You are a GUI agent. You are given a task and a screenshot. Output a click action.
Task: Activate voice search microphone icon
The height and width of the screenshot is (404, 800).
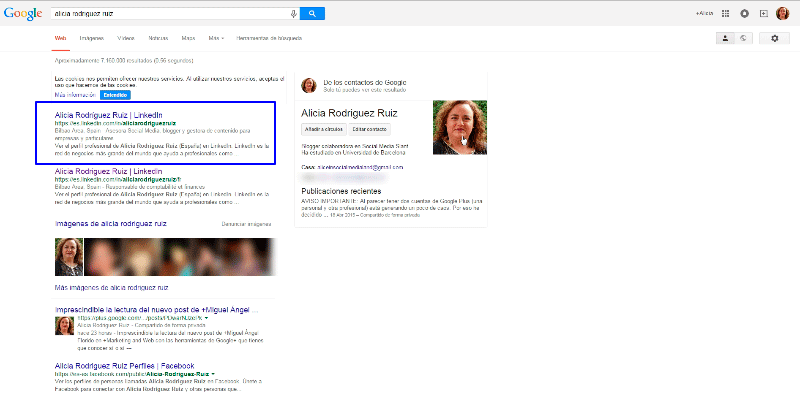293,13
